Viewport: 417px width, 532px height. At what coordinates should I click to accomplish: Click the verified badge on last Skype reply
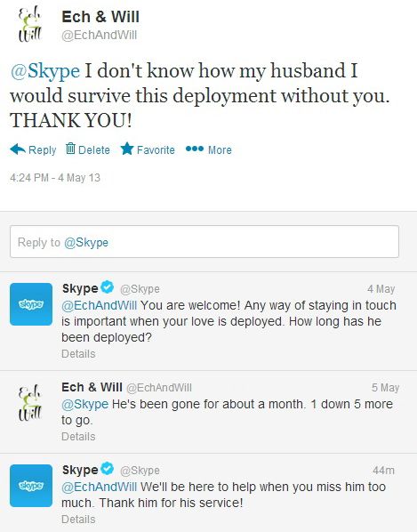[x=108, y=469]
